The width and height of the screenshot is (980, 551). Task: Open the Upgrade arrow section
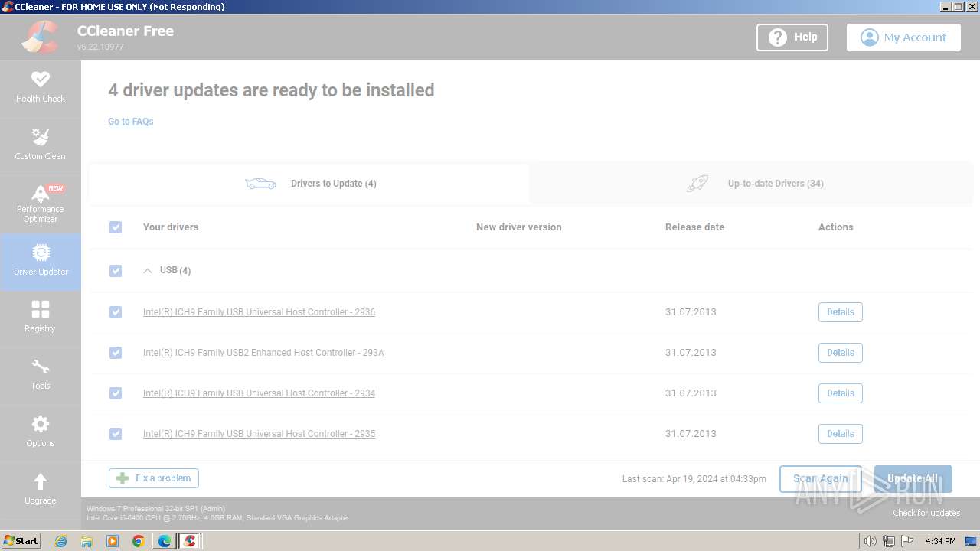coord(41,490)
